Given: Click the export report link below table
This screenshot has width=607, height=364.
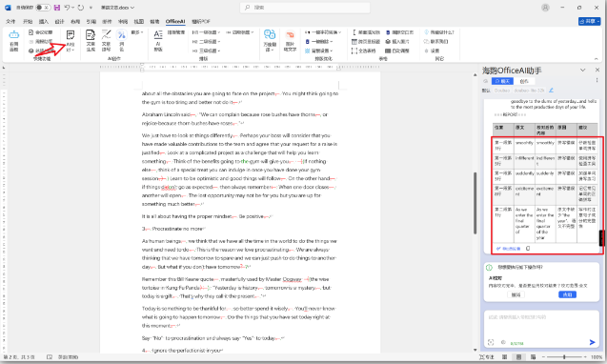Looking at the screenshot, I should [x=509, y=249].
